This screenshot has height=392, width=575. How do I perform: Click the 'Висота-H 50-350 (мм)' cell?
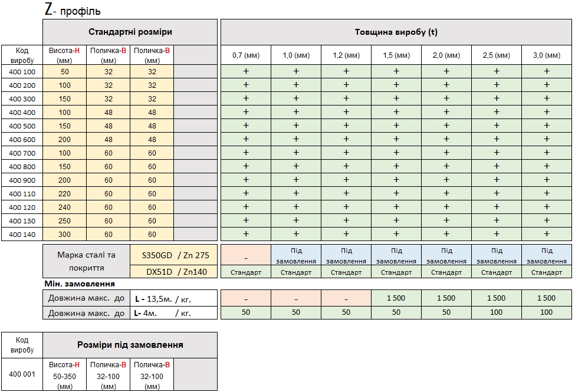64,375
